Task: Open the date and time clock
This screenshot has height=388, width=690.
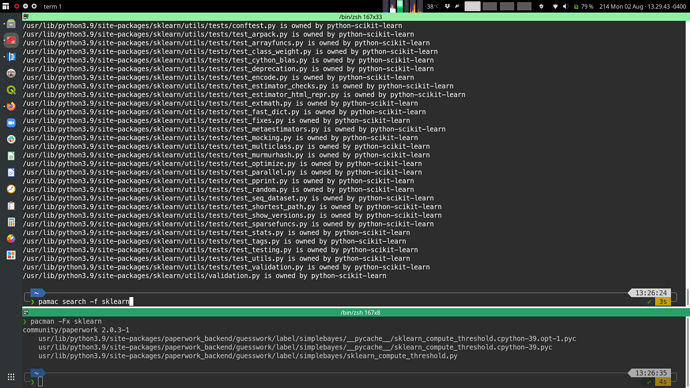Action: click(642, 6)
